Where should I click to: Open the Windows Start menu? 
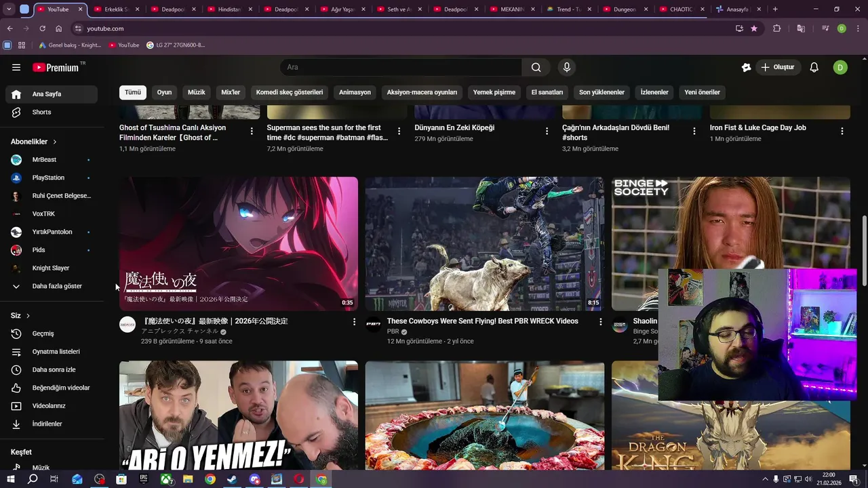[10, 479]
